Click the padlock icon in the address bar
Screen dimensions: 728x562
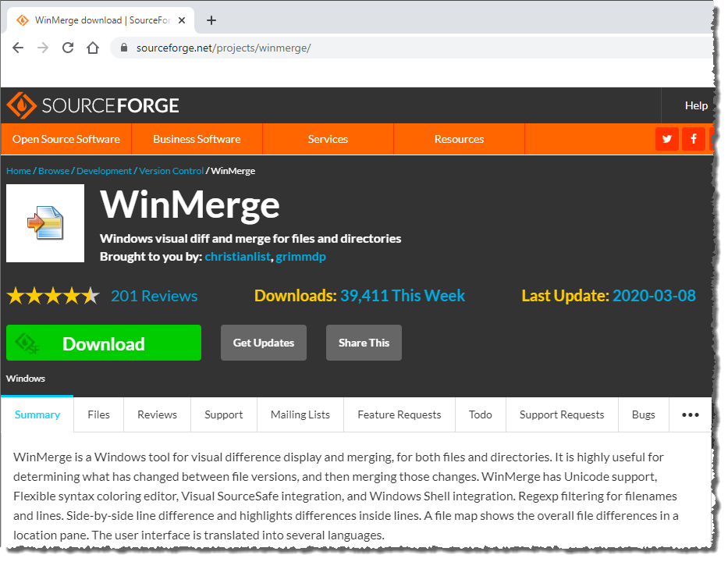pos(123,47)
